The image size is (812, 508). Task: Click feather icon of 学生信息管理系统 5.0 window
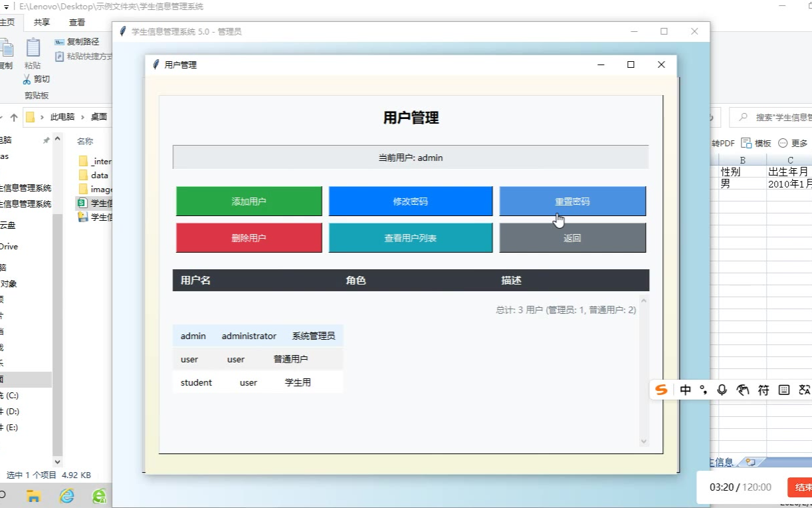click(x=123, y=31)
